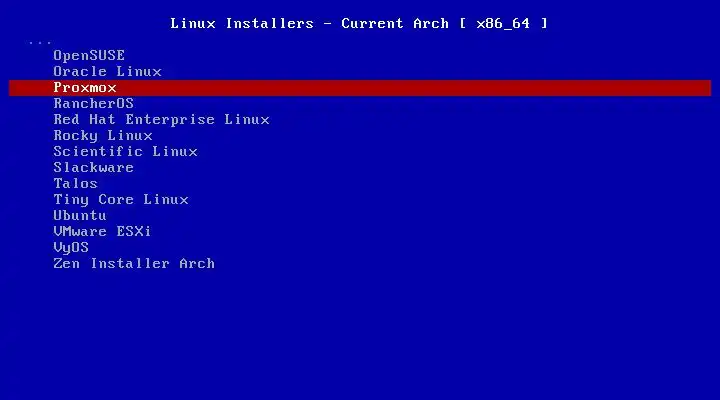Click the ESXi text in the VMware entry
Viewport: 720px width, 400px height.
click(x=134, y=231)
